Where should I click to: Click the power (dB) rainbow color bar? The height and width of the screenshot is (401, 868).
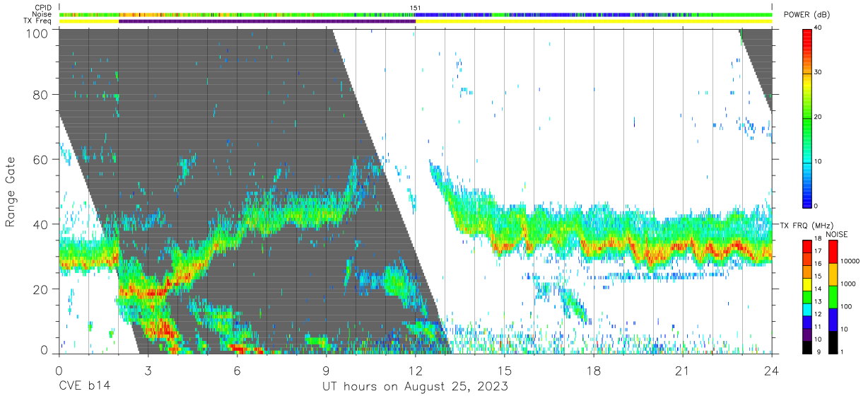click(x=807, y=117)
